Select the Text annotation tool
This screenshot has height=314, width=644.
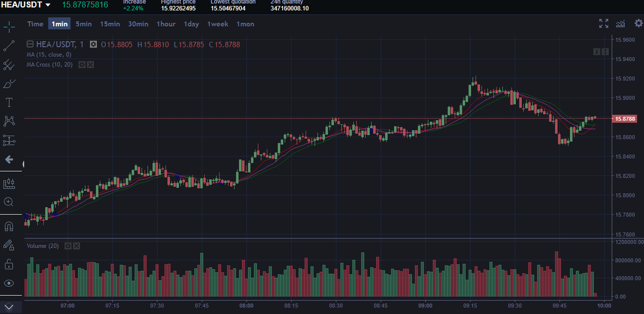point(9,102)
